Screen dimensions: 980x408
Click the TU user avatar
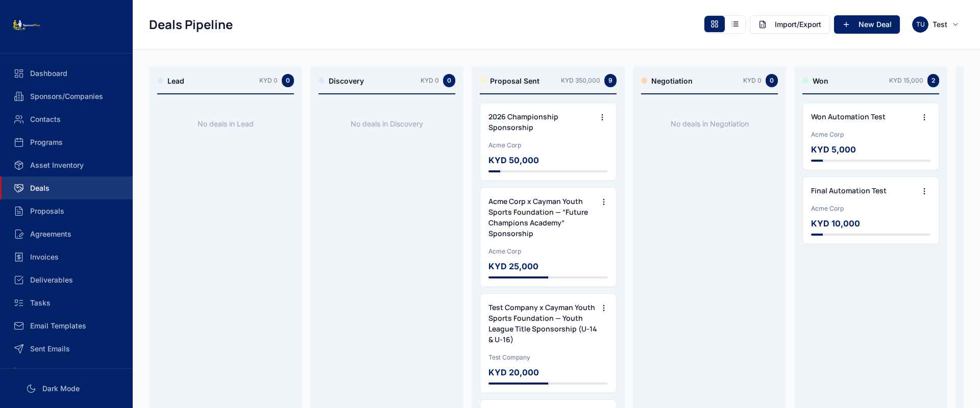[x=920, y=24]
